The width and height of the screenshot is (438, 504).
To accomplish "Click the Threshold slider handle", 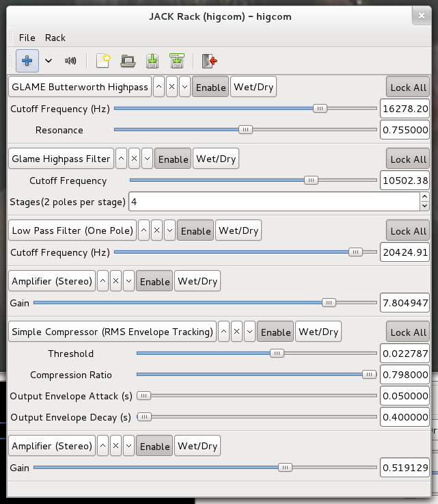I will pos(277,354).
